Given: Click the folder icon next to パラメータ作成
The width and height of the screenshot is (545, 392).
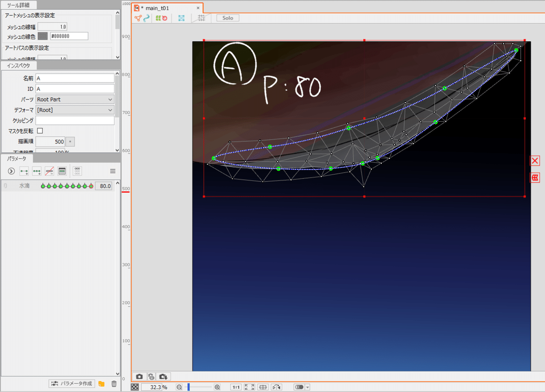Looking at the screenshot, I should pyautogui.click(x=101, y=384).
